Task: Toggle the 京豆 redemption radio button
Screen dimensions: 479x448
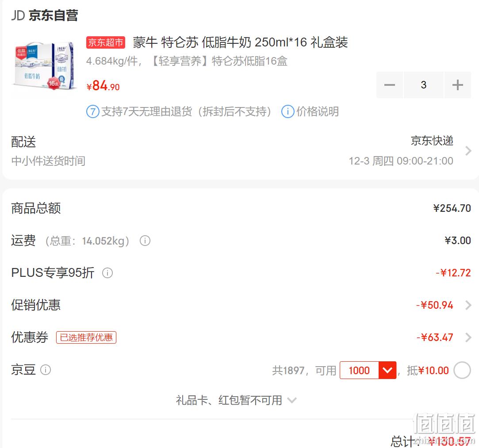Action: (462, 370)
